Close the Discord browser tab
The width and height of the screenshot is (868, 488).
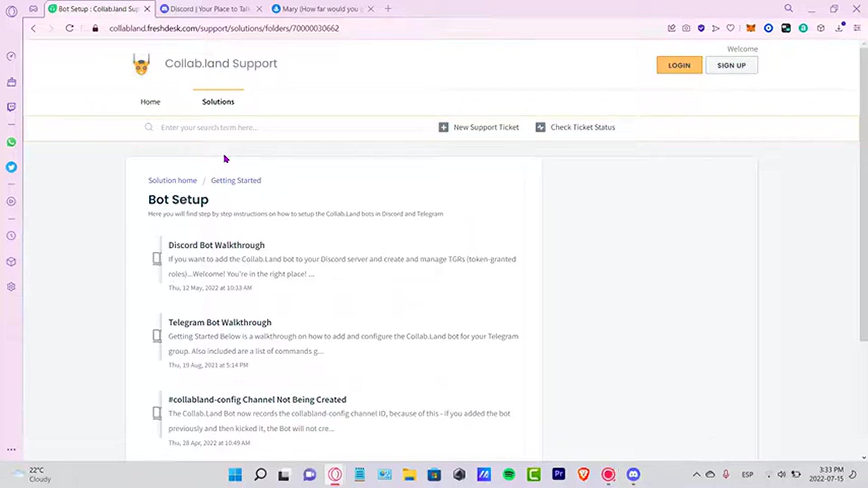pyautogui.click(x=259, y=9)
